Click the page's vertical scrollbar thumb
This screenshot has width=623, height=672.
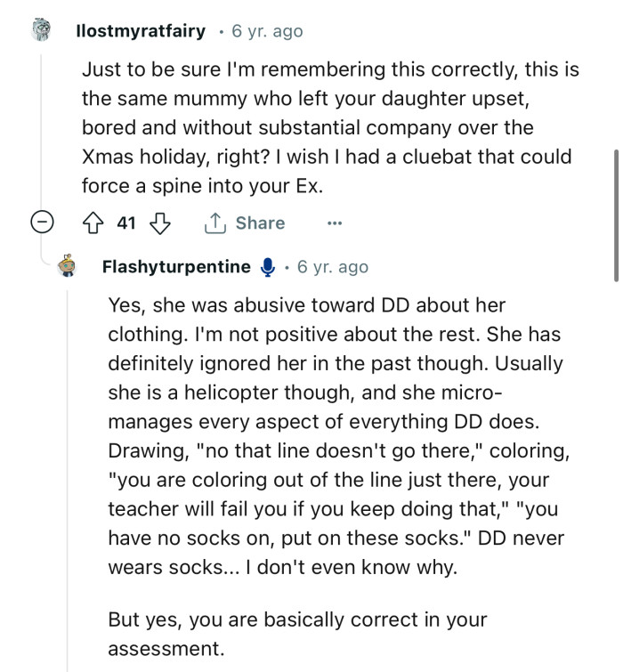coord(615,214)
